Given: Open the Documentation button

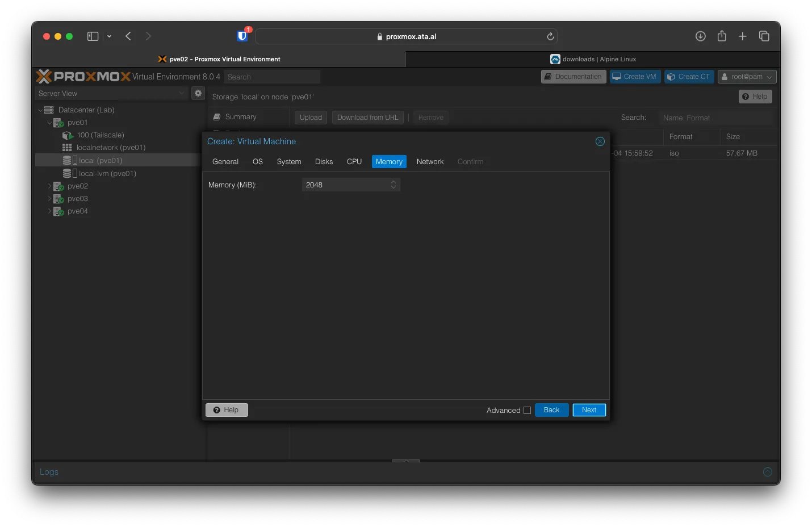Looking at the screenshot, I should click(574, 77).
